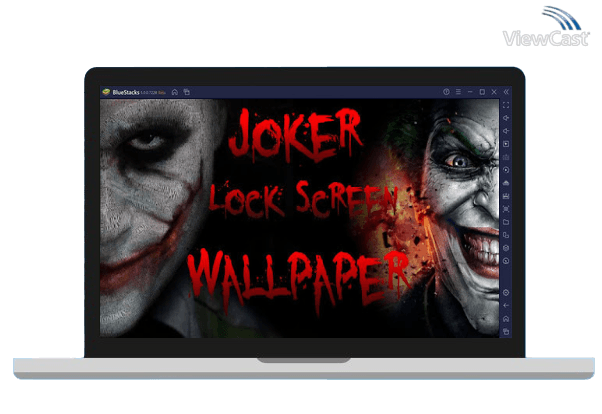602x414 pixels.
Task: Click the install APK icon in sidebar
Action: pos(506,183)
